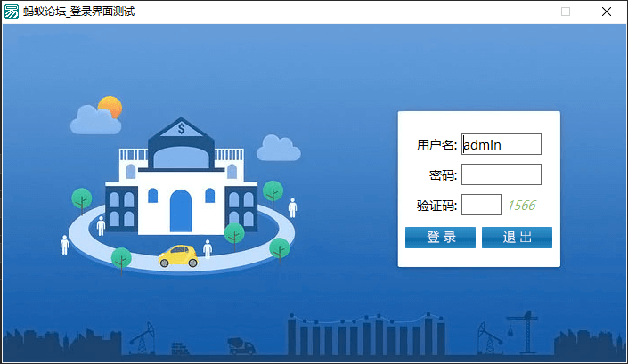Close the login window

[x=606, y=12]
